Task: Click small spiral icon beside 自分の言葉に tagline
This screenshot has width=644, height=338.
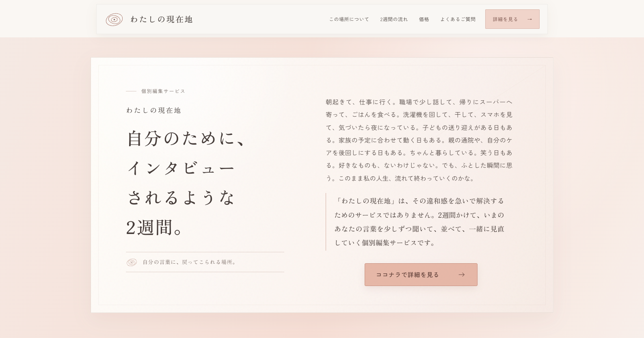Action: [132, 262]
